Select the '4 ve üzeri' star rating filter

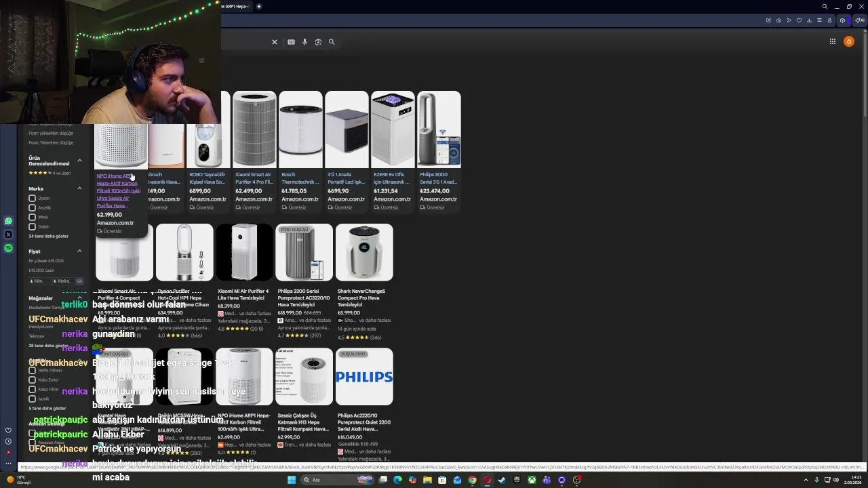pos(50,173)
